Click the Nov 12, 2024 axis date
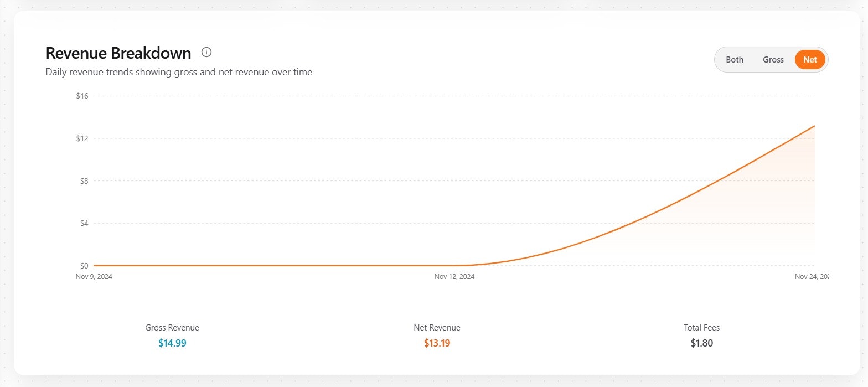This screenshot has height=387, width=868. pyautogui.click(x=454, y=277)
